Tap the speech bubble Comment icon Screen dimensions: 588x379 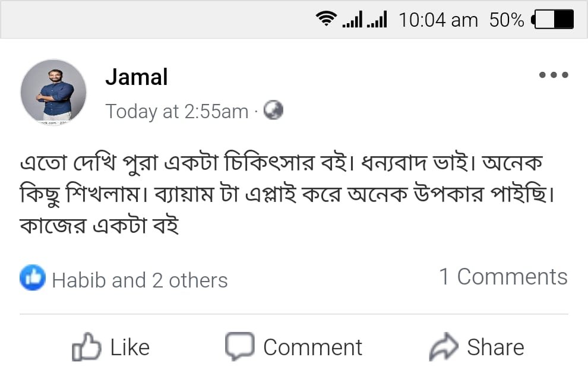pyautogui.click(x=239, y=346)
